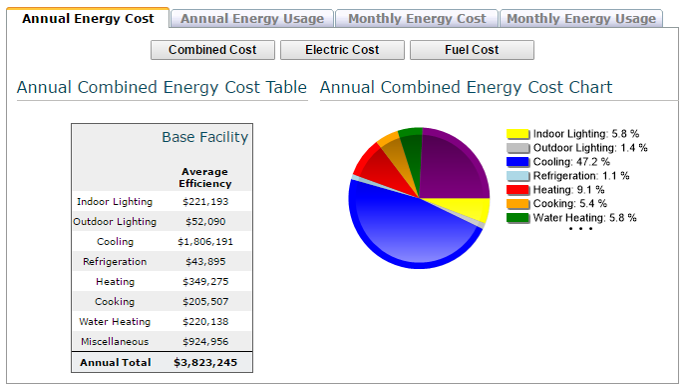Click the $3,823,245 annual total value
688x390 pixels.
tap(205, 363)
